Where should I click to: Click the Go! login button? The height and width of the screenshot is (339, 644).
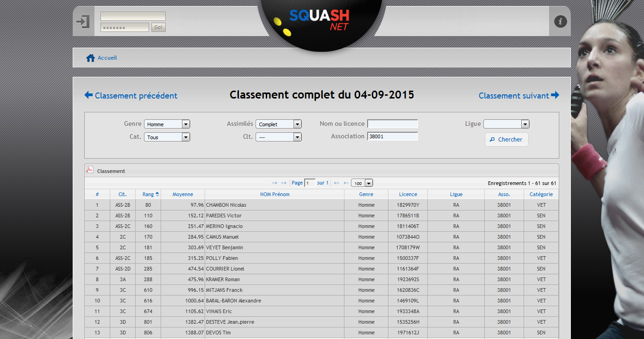(x=158, y=27)
